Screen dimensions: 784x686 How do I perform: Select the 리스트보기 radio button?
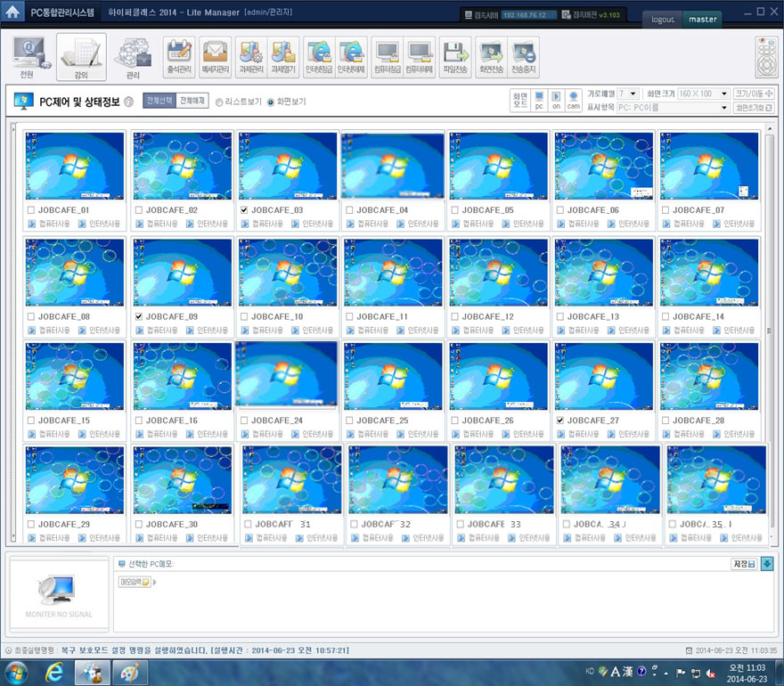[218, 102]
